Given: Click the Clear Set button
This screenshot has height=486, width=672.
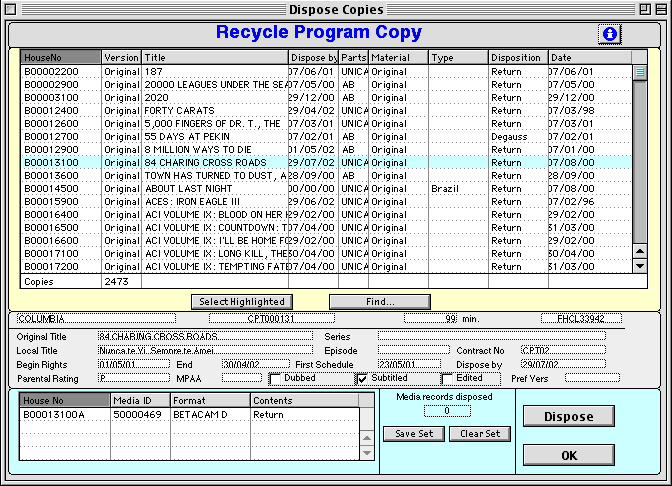Looking at the screenshot, I should (480, 434).
